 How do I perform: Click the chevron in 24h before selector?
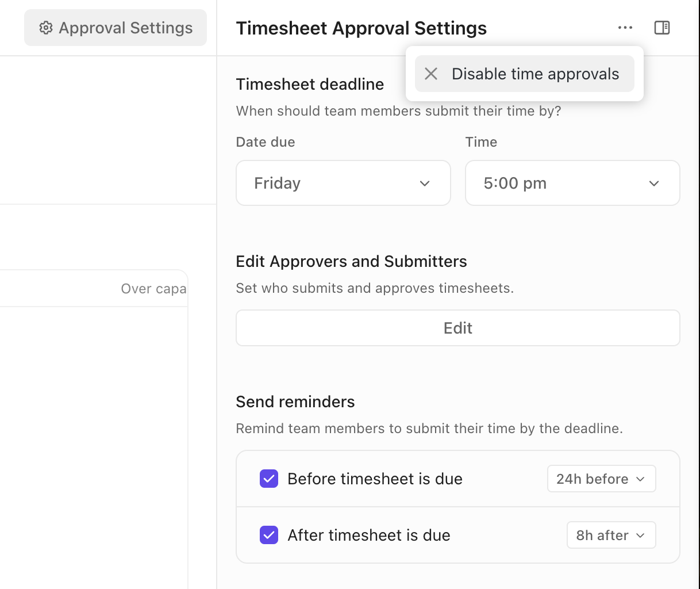point(641,479)
